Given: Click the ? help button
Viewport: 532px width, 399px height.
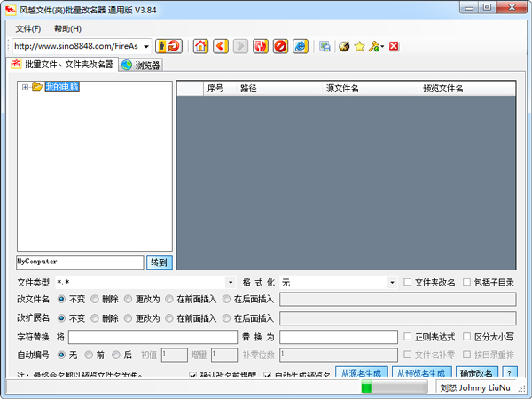Looking at the screenshot, I should point(510,372).
